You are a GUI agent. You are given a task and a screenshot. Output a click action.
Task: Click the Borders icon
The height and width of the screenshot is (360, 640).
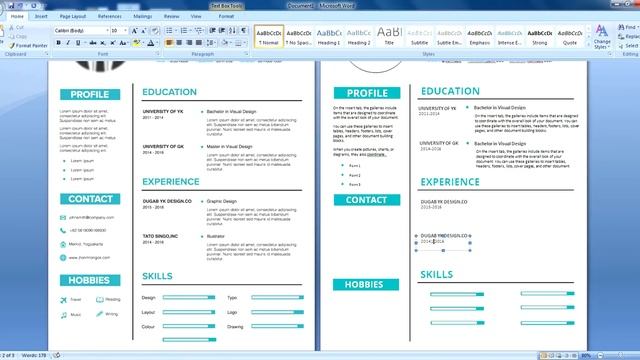238,43
